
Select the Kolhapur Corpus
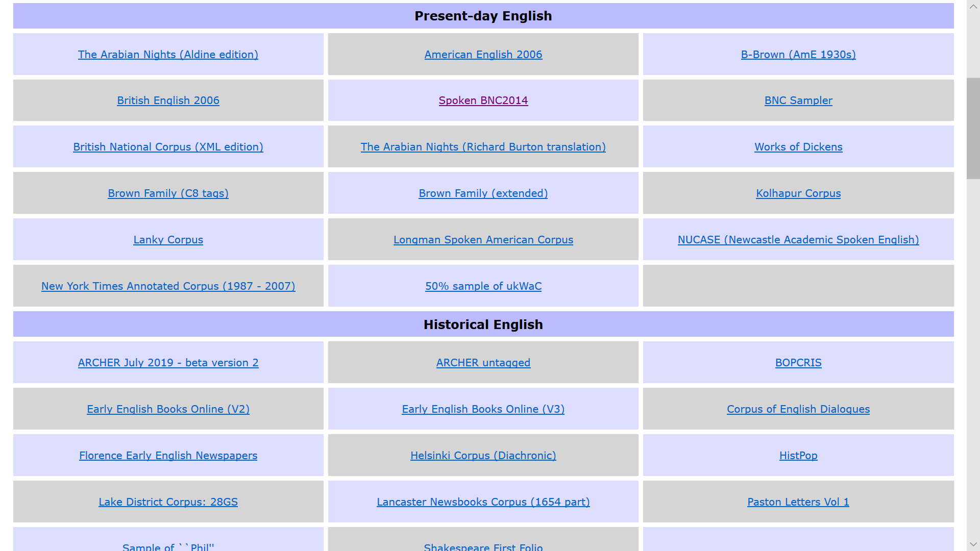[798, 193]
